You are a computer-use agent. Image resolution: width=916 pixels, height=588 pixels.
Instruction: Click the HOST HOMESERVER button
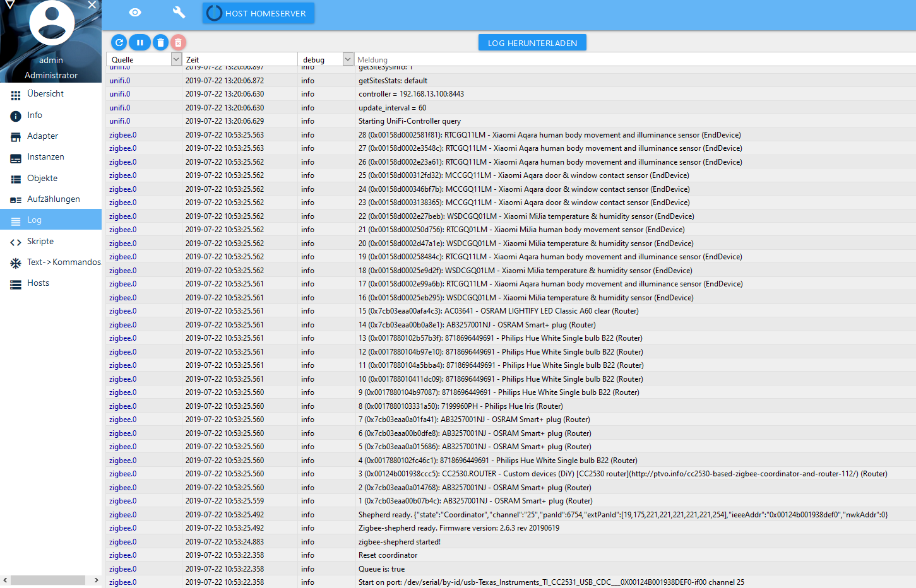point(258,13)
